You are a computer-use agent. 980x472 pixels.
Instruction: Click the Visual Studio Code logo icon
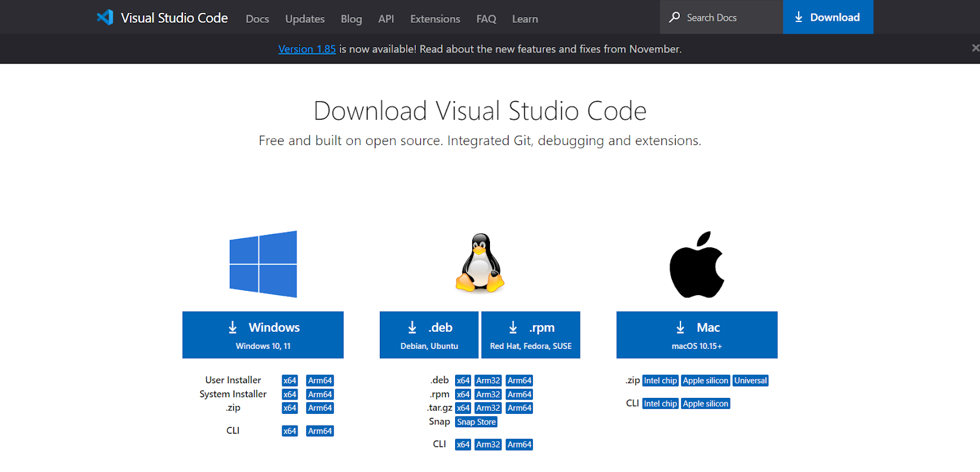(105, 17)
